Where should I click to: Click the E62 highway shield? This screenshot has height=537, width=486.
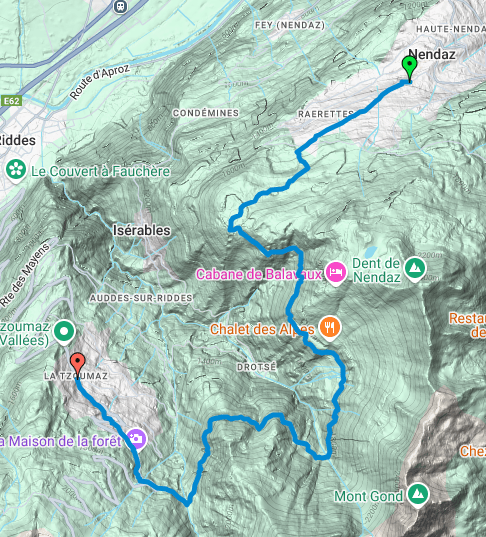tap(12, 101)
